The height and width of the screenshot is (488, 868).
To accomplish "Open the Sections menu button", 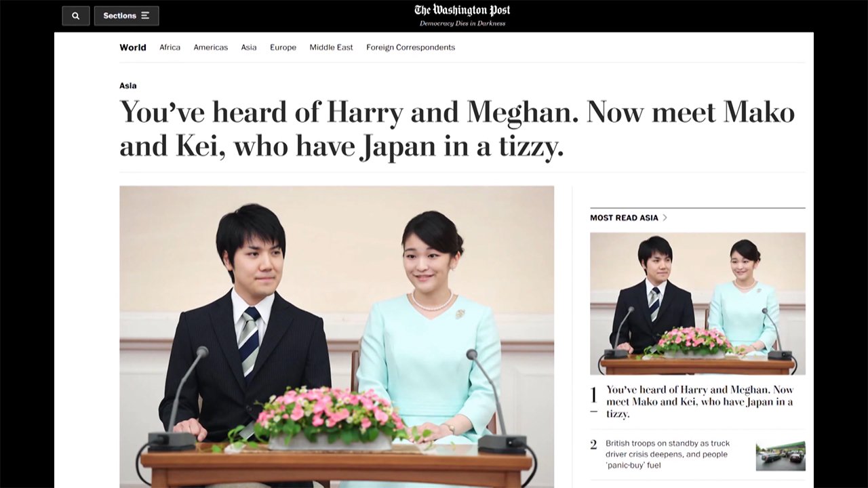I will 126,16.
